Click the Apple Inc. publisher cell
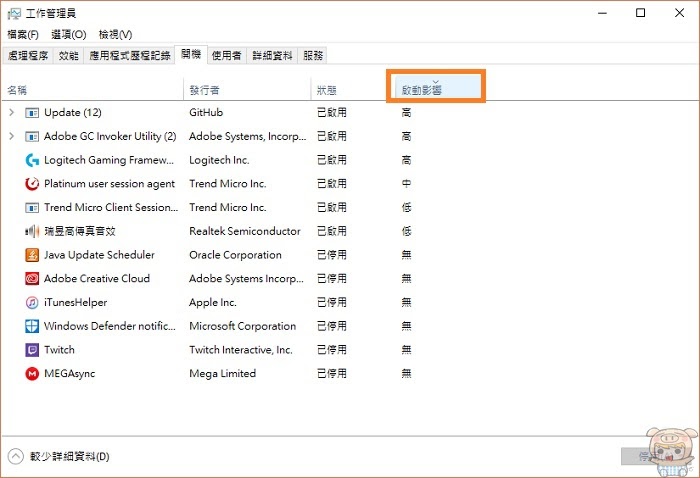Image resolution: width=700 pixels, height=478 pixels. pos(212,303)
